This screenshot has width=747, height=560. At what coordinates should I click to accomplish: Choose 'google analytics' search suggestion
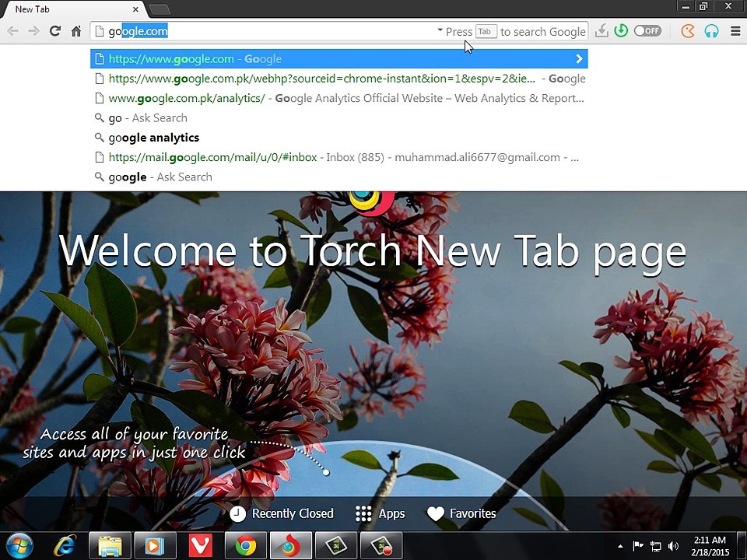point(338,138)
